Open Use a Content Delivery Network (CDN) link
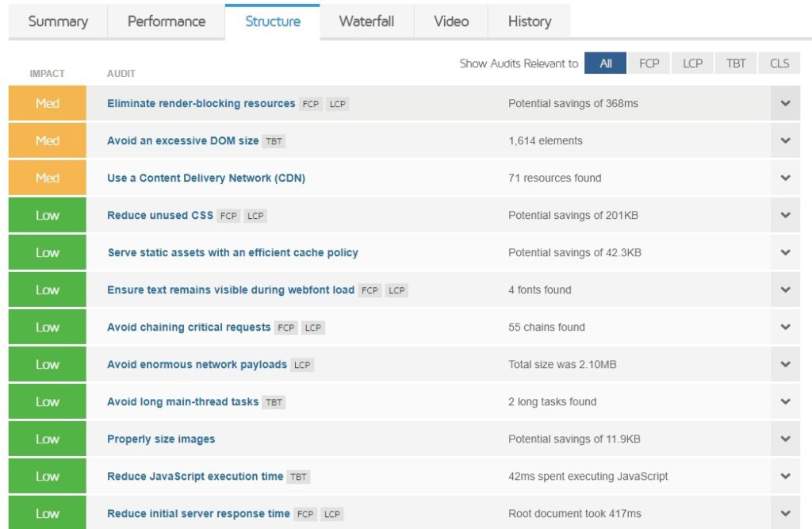Viewport: 812px width, 529px height. pyautogui.click(x=206, y=178)
